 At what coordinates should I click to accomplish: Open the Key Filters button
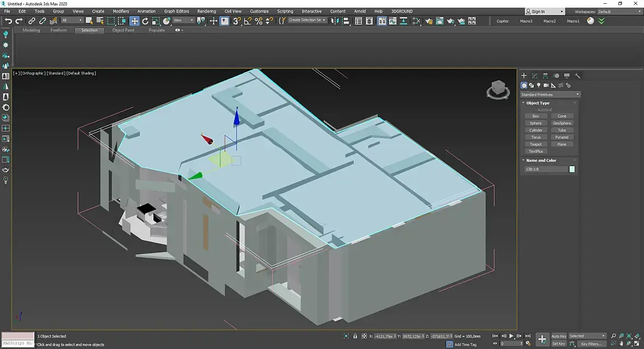[591, 344]
